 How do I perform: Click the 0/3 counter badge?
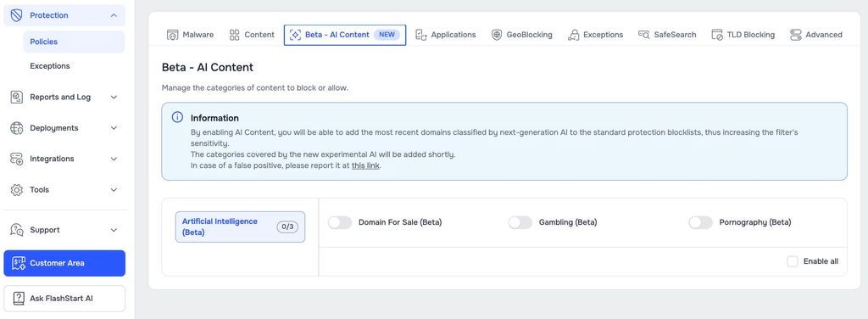pyautogui.click(x=287, y=227)
